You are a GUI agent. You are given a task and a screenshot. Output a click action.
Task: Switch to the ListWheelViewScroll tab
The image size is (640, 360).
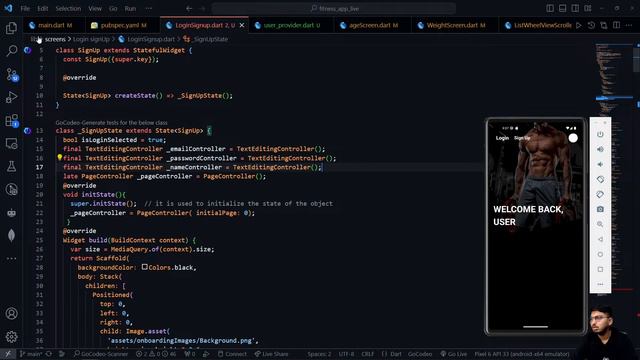(x=537, y=25)
